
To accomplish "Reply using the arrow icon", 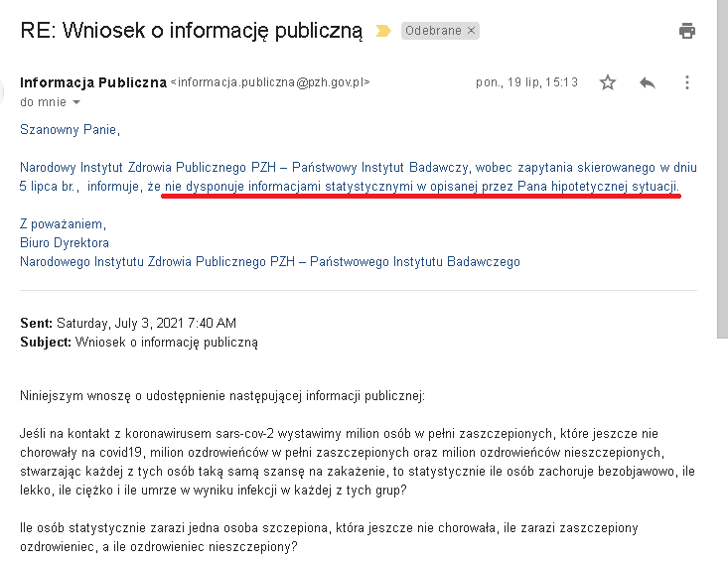I will (x=648, y=82).
